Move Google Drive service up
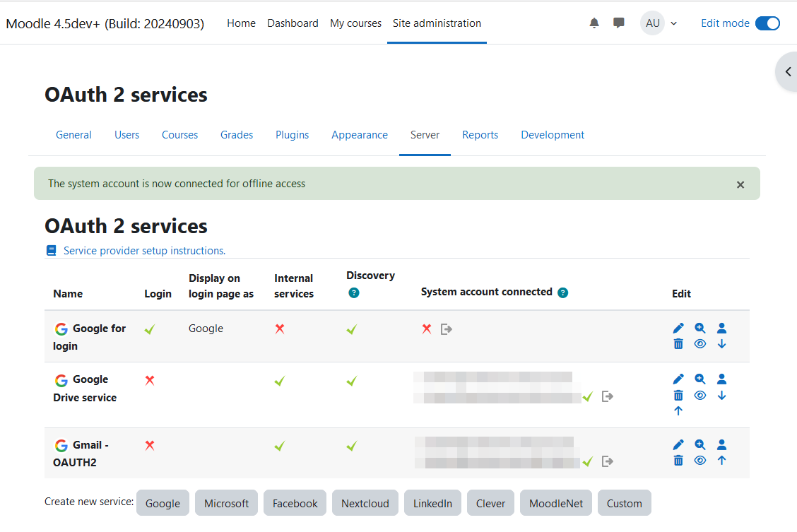 (x=678, y=410)
